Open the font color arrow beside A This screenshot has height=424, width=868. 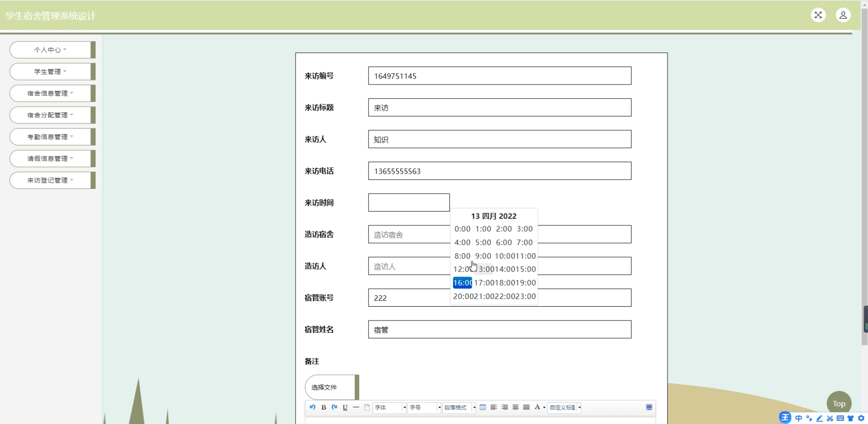544,408
